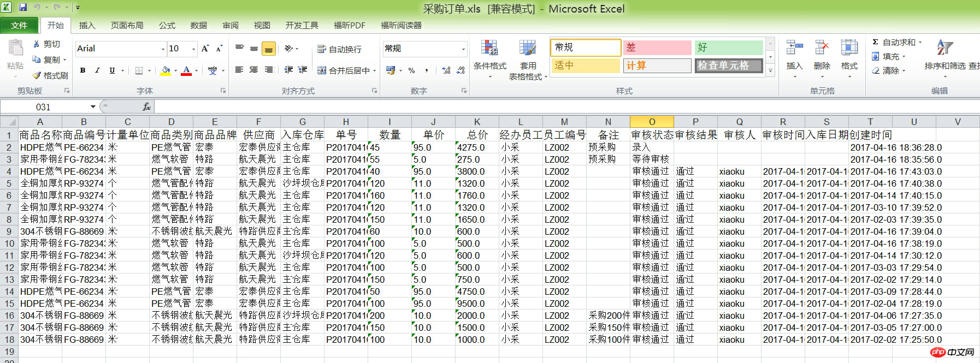Toggle top vertical alignment
Screen dimensions: 980x363
pyautogui.click(x=239, y=49)
